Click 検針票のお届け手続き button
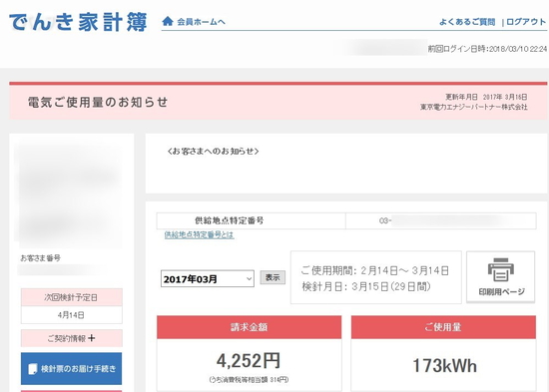This screenshot has height=392, width=549. (72, 368)
